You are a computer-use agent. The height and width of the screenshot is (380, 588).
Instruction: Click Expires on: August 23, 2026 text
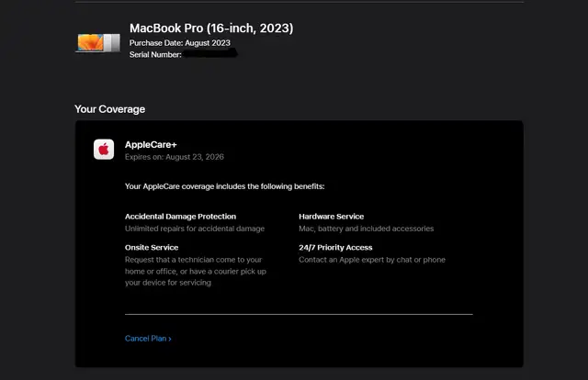(175, 157)
